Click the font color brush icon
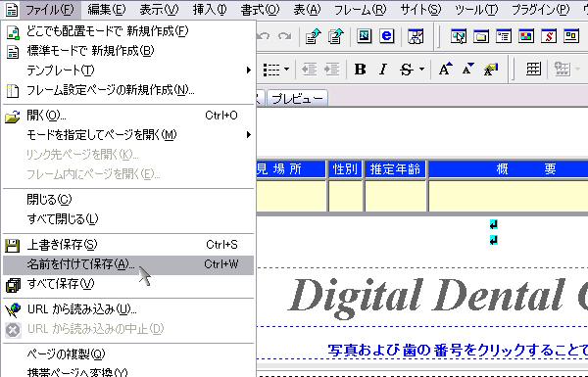Viewport: 588px width, 377px height. (491, 70)
